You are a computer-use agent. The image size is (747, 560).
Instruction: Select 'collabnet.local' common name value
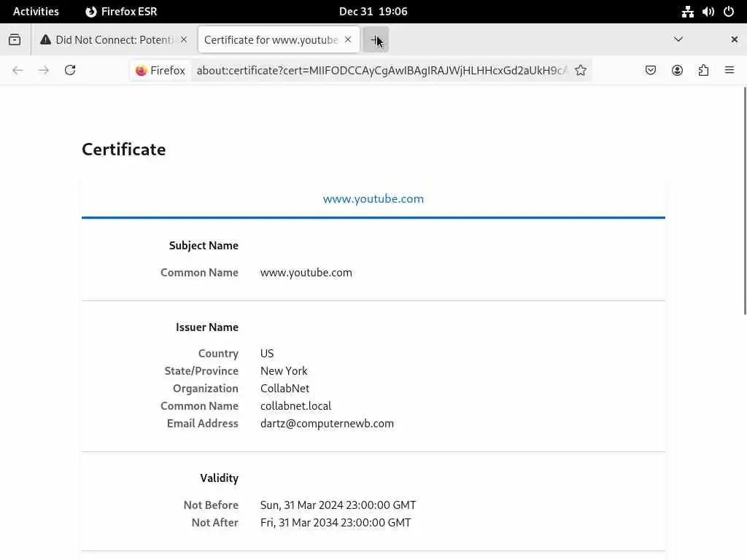pyautogui.click(x=295, y=406)
